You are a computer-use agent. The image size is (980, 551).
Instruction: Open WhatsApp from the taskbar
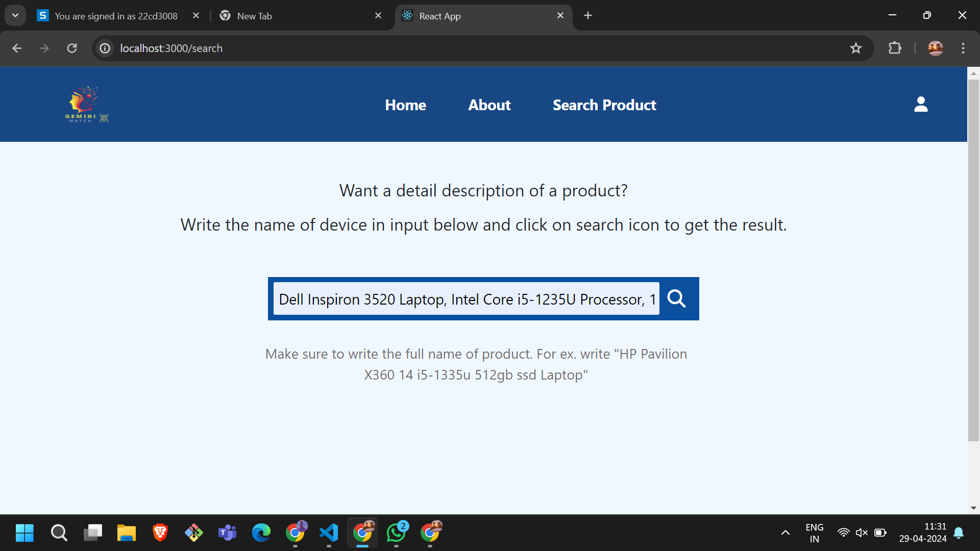[396, 533]
